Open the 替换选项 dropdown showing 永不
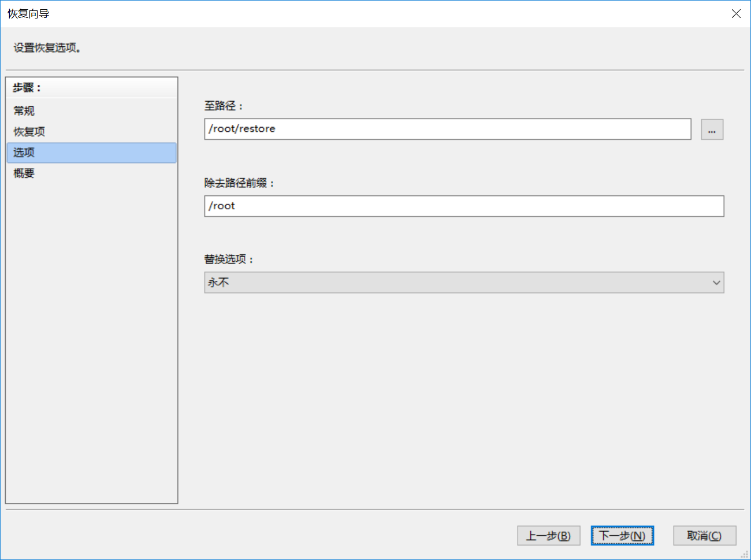 tap(463, 283)
